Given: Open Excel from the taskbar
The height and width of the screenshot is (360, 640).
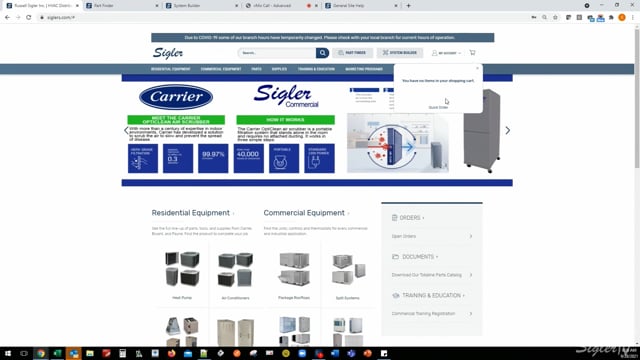Looking at the screenshot, I should pyautogui.click(x=57, y=353).
